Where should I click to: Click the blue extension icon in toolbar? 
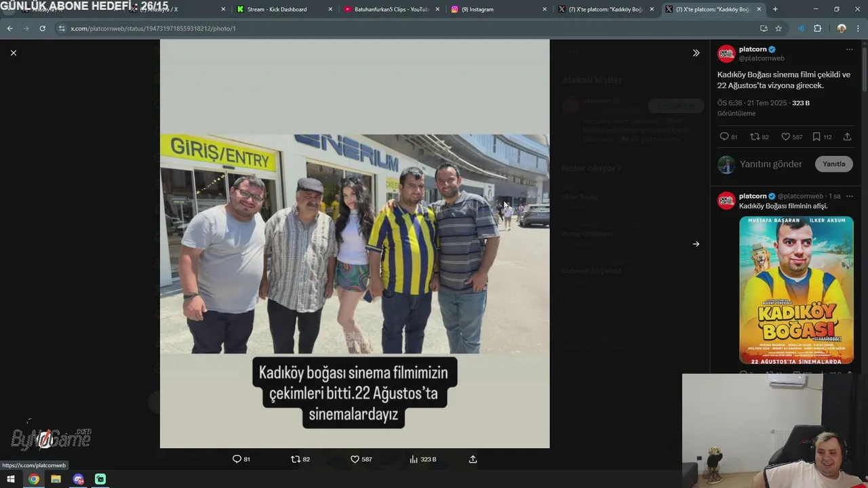801,28
